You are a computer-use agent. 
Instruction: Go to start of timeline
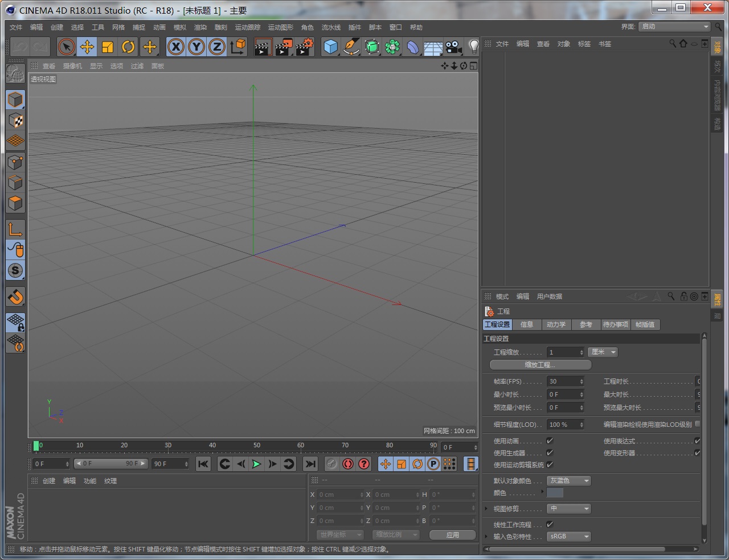coord(203,464)
